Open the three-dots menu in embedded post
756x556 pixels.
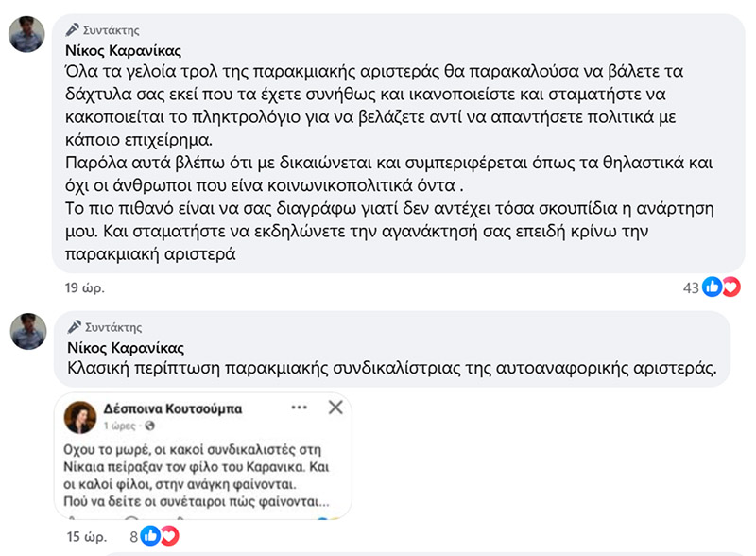300,408
